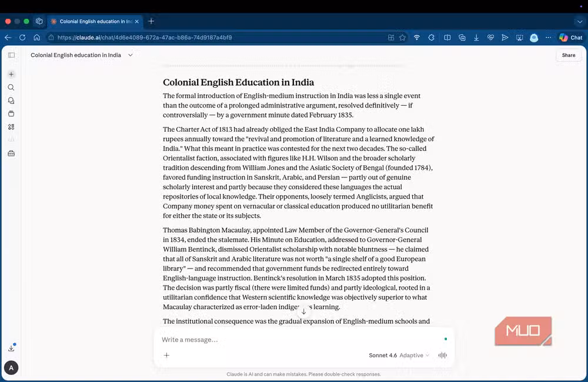Open the artifacts grid icon in sidebar
Screen dimensions: 588x382
tap(11, 127)
